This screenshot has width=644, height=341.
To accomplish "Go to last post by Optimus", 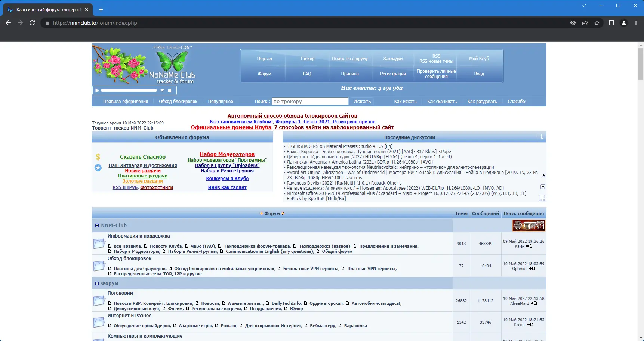I will point(532,269).
